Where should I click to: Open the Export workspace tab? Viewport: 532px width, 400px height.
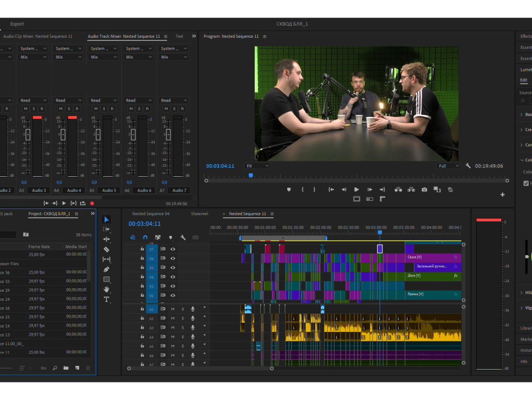click(17, 24)
